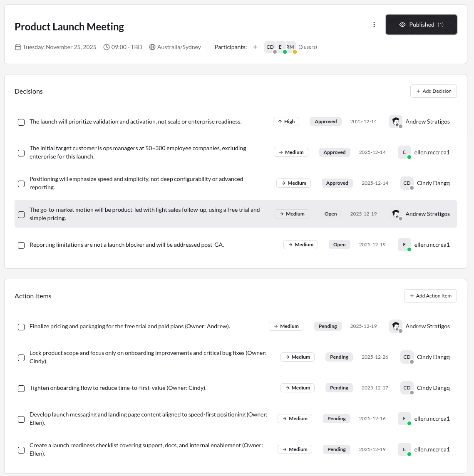The image size is (474, 476).
Task: Click the Add Decision button
Action: pos(434,91)
